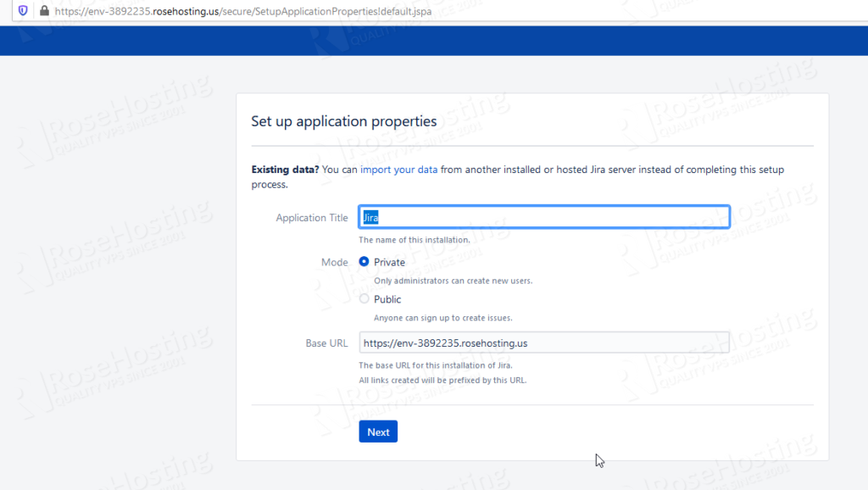Click the shield icon to view blocked trackers
The height and width of the screenshot is (490, 868).
[x=23, y=11]
